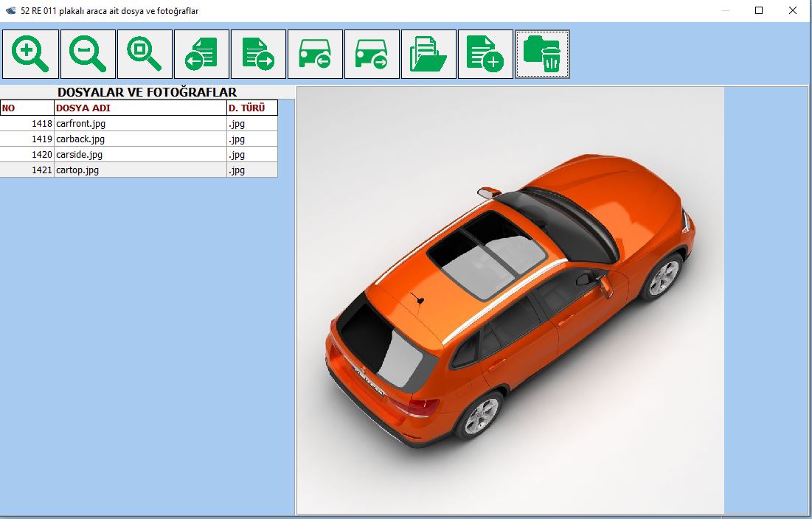Click the DOSYA ADI column header

pos(140,108)
